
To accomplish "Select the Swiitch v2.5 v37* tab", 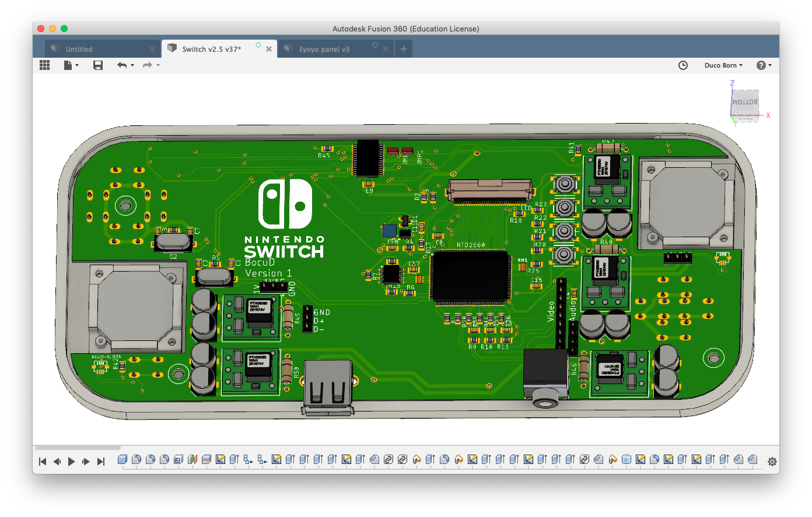I will 219,49.
